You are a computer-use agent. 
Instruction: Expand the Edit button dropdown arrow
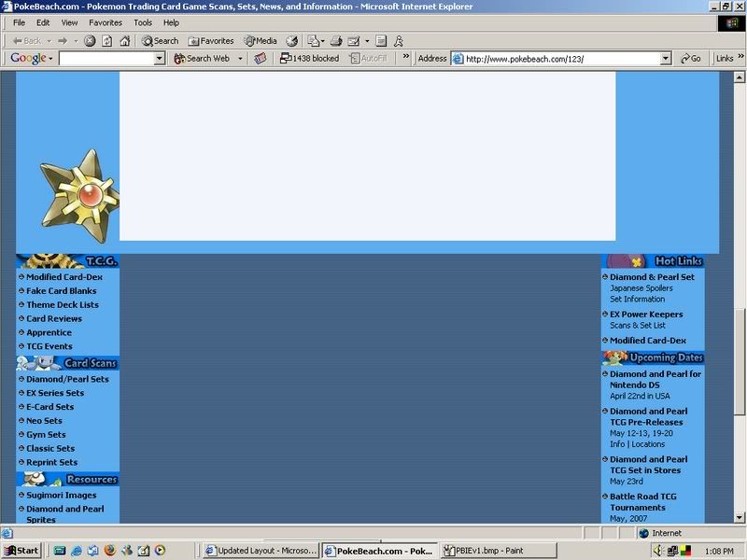point(367,41)
